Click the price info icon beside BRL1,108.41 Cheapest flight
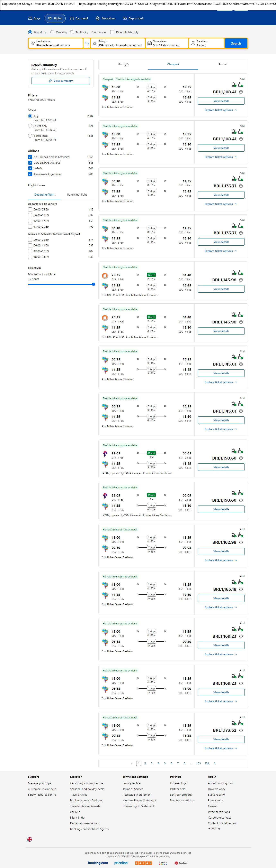The height and width of the screenshot is (868, 276). tap(241, 92)
